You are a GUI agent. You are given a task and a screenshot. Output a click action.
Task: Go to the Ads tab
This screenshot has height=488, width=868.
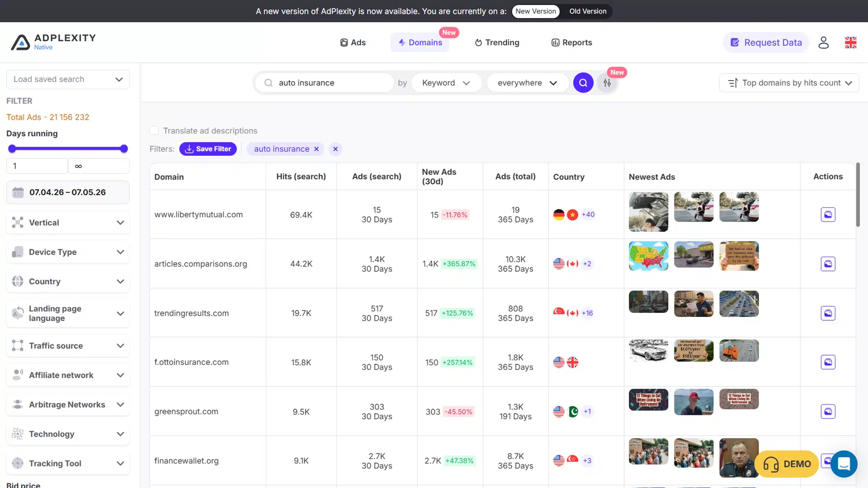point(353,42)
